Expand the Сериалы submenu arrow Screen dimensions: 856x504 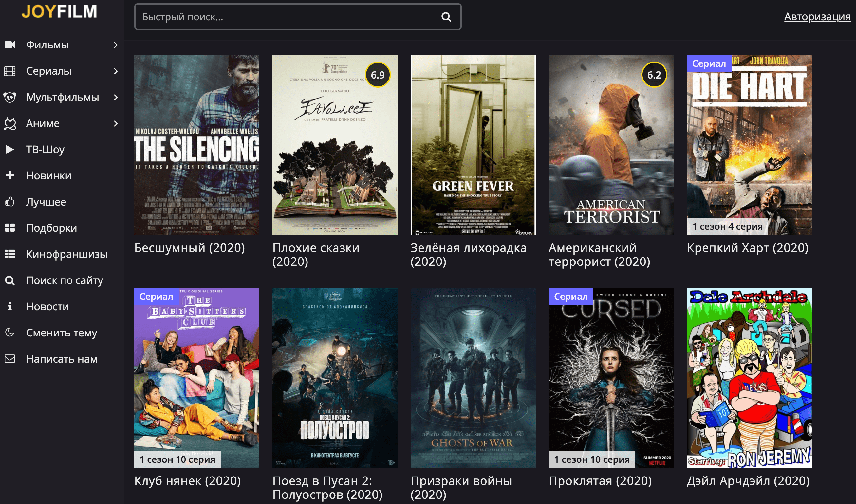click(x=116, y=71)
